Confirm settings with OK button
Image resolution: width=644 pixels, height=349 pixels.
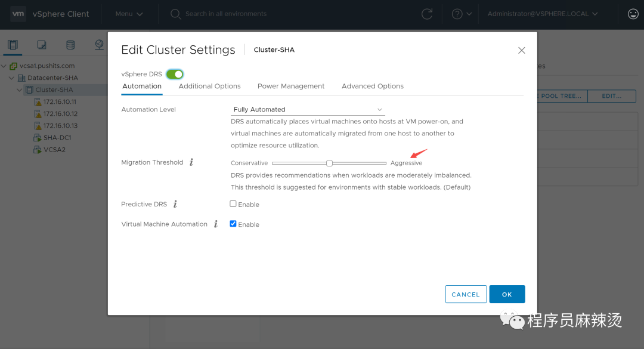point(507,294)
